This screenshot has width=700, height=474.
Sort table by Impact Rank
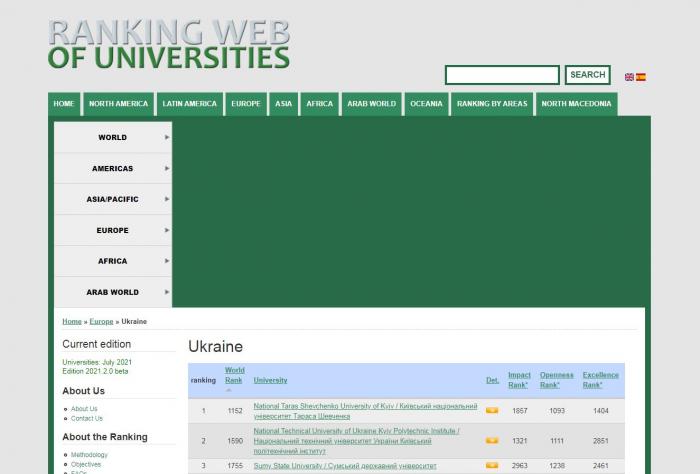click(519, 380)
